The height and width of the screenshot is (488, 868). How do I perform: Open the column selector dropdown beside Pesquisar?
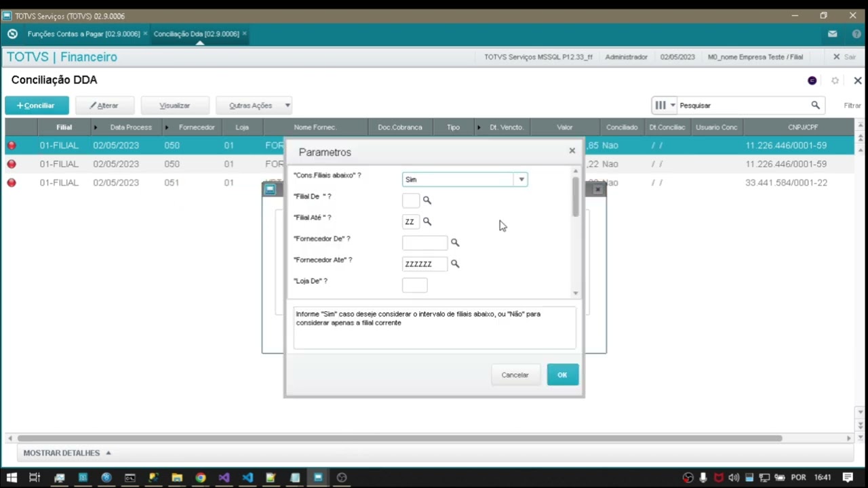click(673, 105)
